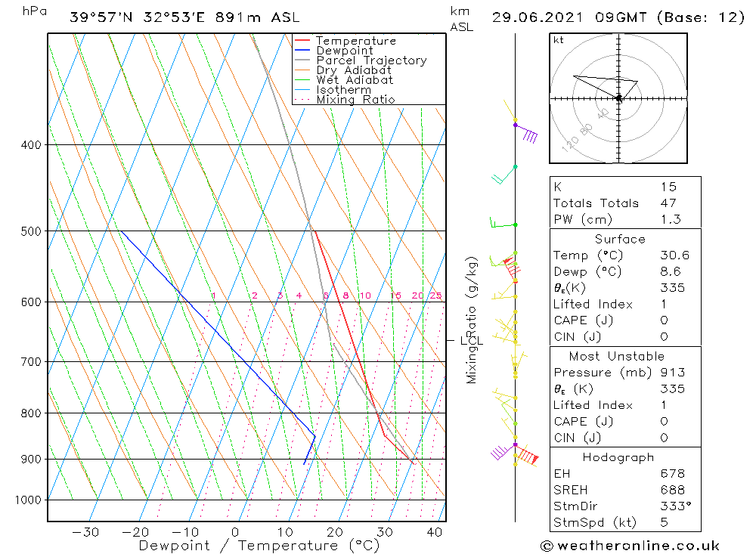Screen dimensions: 756x554
Task: Click the 400 hPa pressure label
Action: [31, 144]
